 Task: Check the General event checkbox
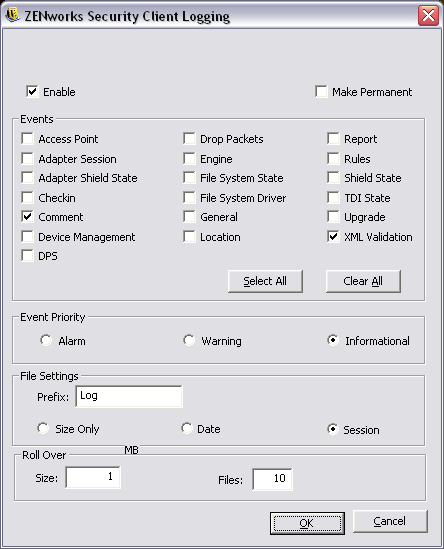pyautogui.click(x=189, y=216)
